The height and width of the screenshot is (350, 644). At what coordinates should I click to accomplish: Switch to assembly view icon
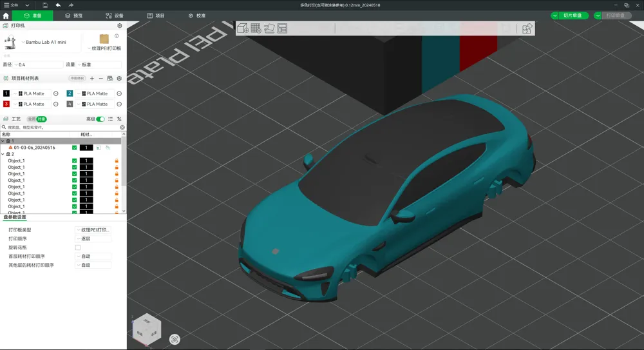pos(527,28)
